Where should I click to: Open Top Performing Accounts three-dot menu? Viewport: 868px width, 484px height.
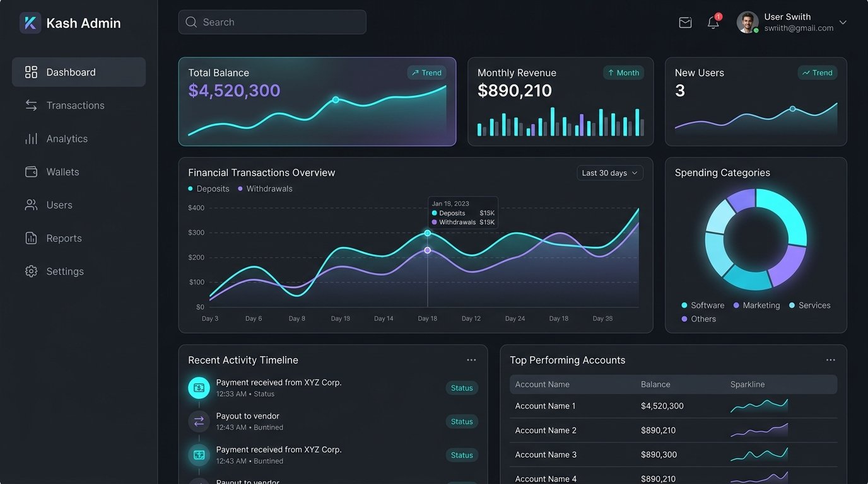click(831, 360)
